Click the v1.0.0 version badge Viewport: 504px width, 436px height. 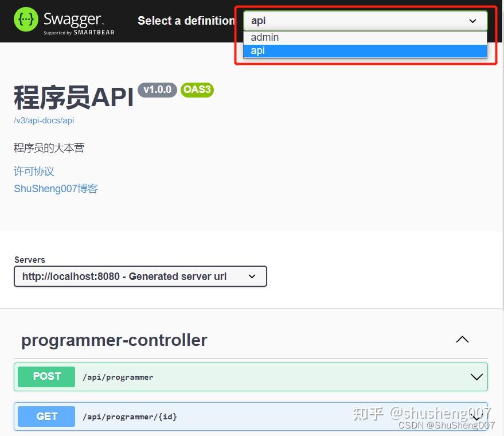click(x=157, y=89)
